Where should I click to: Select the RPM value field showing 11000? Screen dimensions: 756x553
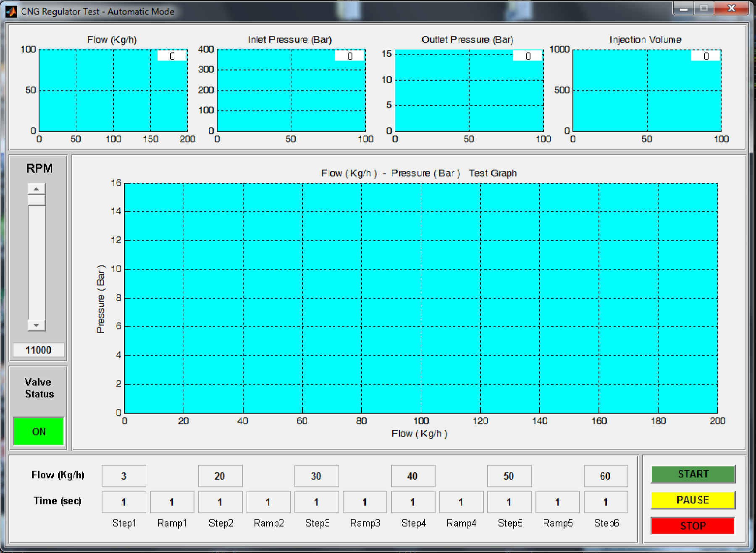pos(39,350)
